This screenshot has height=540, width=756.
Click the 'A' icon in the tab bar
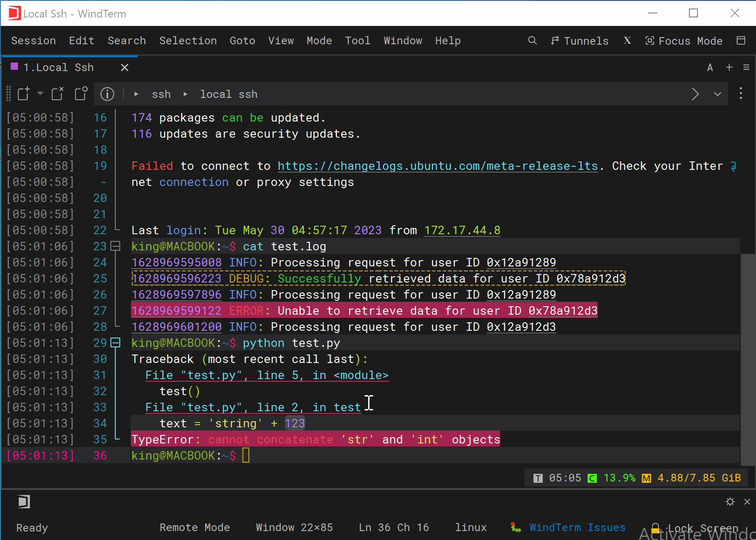pyautogui.click(x=710, y=67)
